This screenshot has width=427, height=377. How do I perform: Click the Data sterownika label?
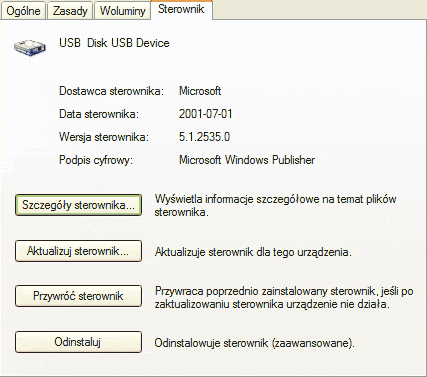tap(99, 114)
